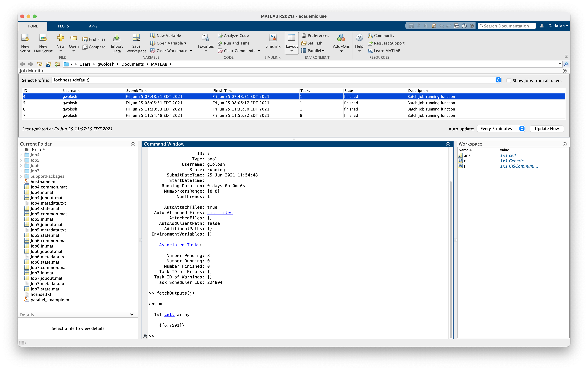This screenshot has height=370, width=588.
Task: Click Learn MATLAB
Action: [384, 51]
